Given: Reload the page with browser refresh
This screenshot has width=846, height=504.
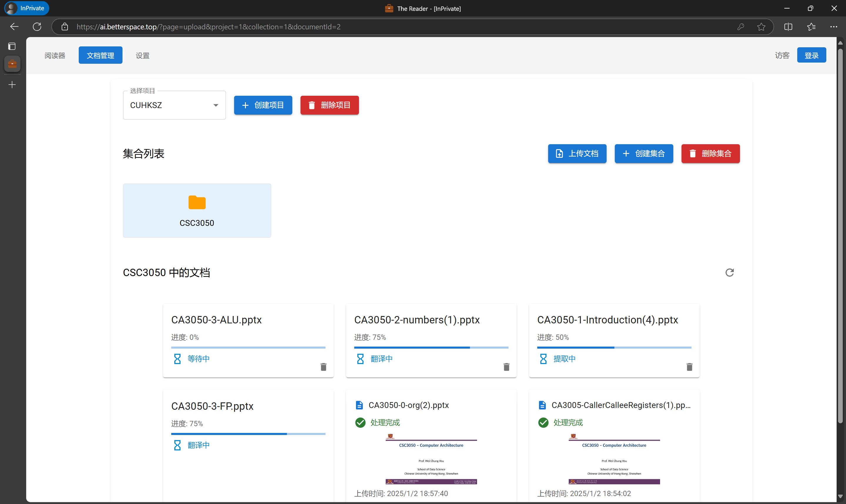Looking at the screenshot, I should coord(37,27).
